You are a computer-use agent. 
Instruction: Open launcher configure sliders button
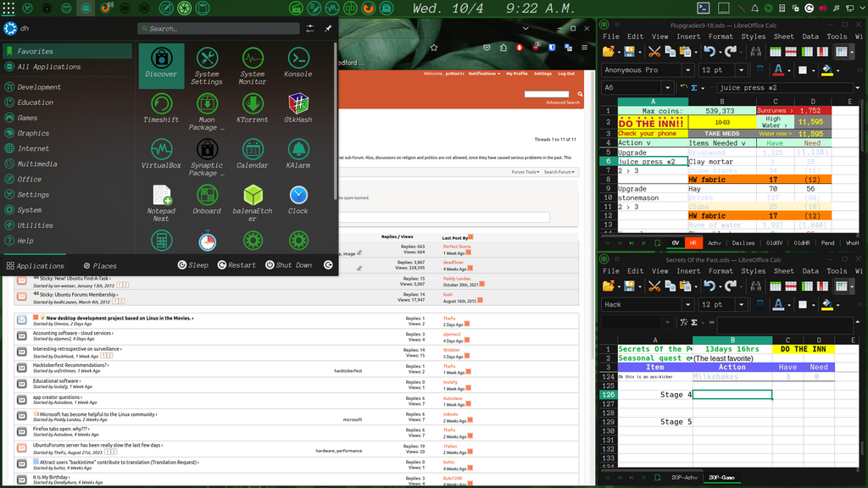[x=310, y=29]
